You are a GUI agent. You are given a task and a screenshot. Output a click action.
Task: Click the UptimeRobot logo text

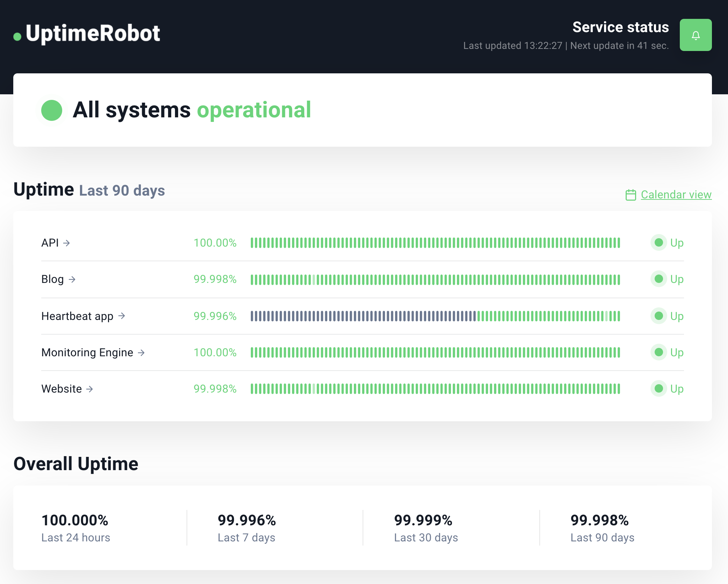pos(93,34)
